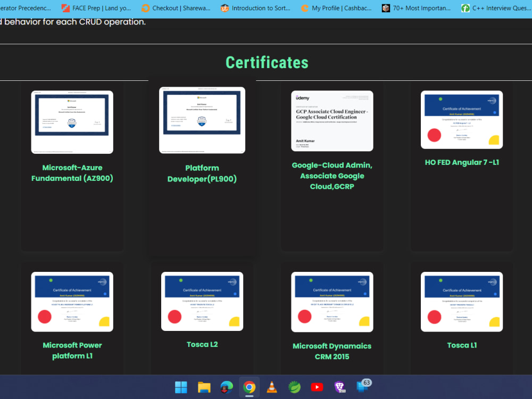Click the C++ Interview Ques favicon

(465, 8)
